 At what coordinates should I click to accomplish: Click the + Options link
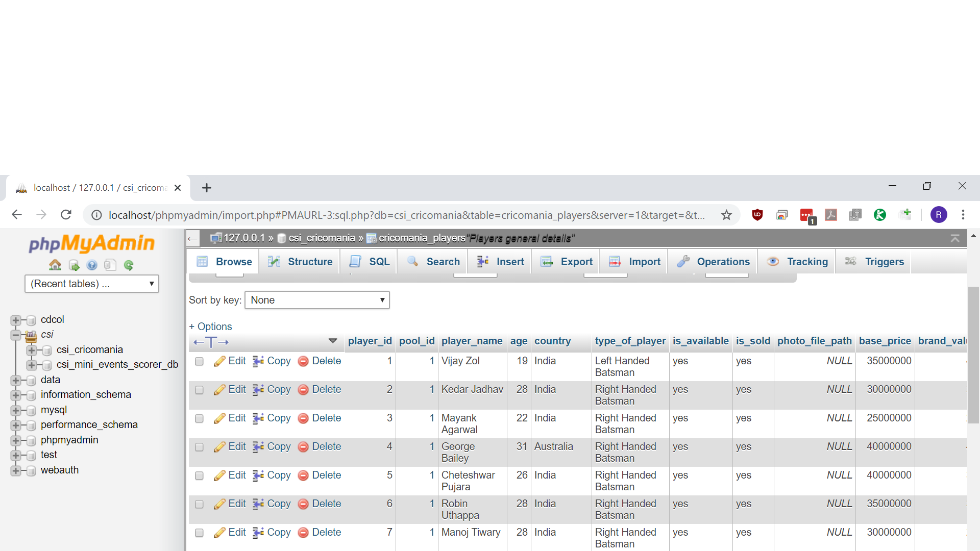click(x=210, y=327)
